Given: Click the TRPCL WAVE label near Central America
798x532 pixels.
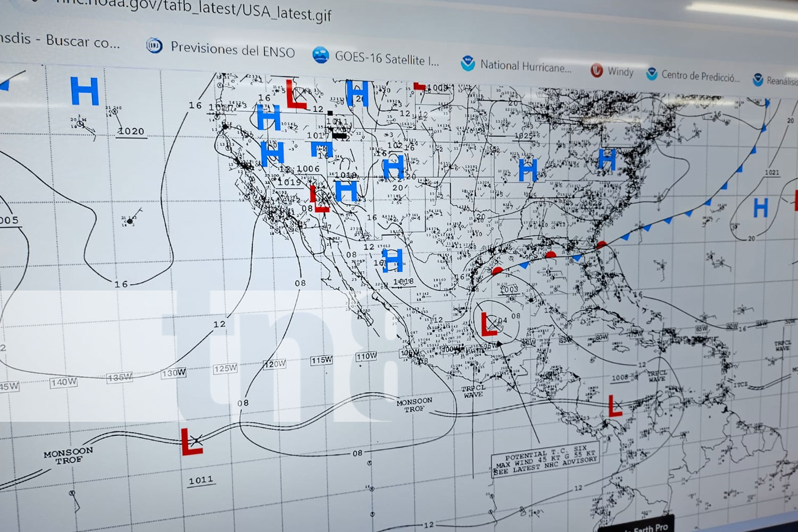Looking at the screenshot, I should click(473, 392).
